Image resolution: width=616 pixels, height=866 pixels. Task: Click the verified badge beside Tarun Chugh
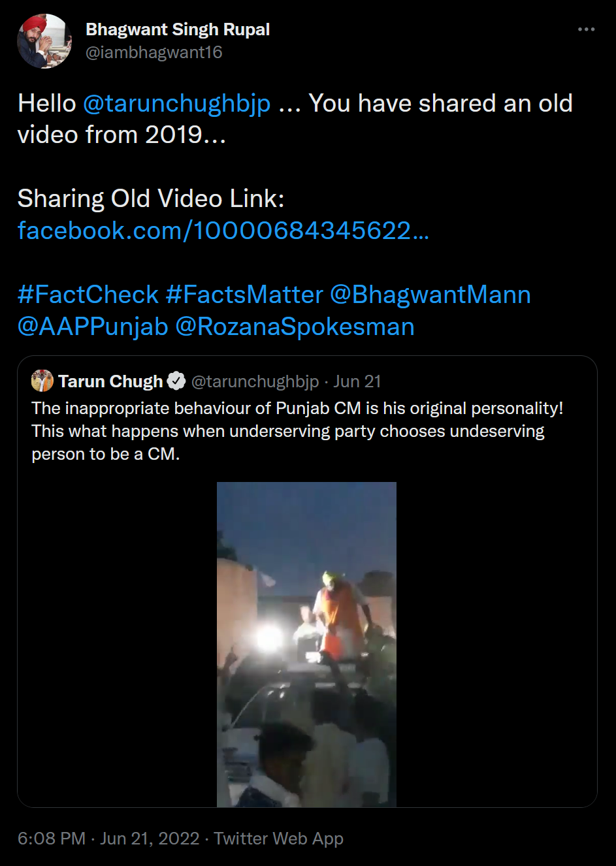[176, 381]
